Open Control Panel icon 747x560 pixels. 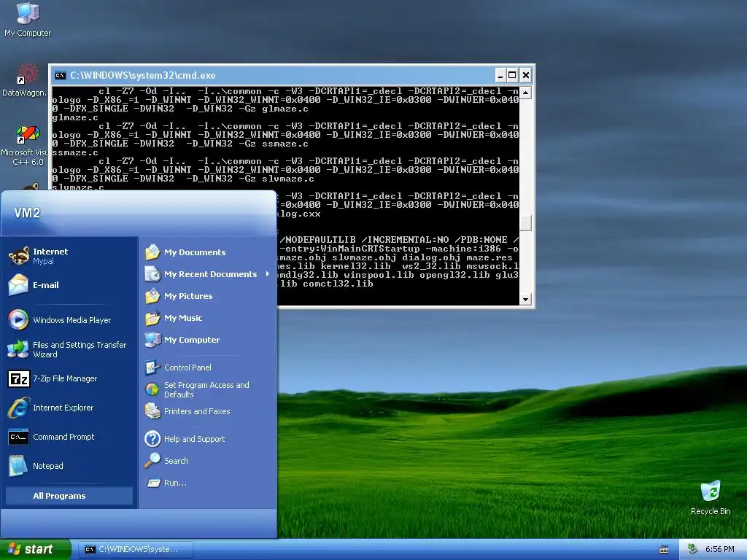tap(152, 367)
